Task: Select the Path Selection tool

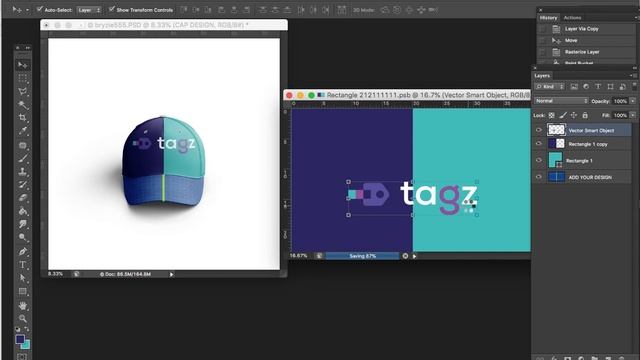Action: (x=22, y=278)
